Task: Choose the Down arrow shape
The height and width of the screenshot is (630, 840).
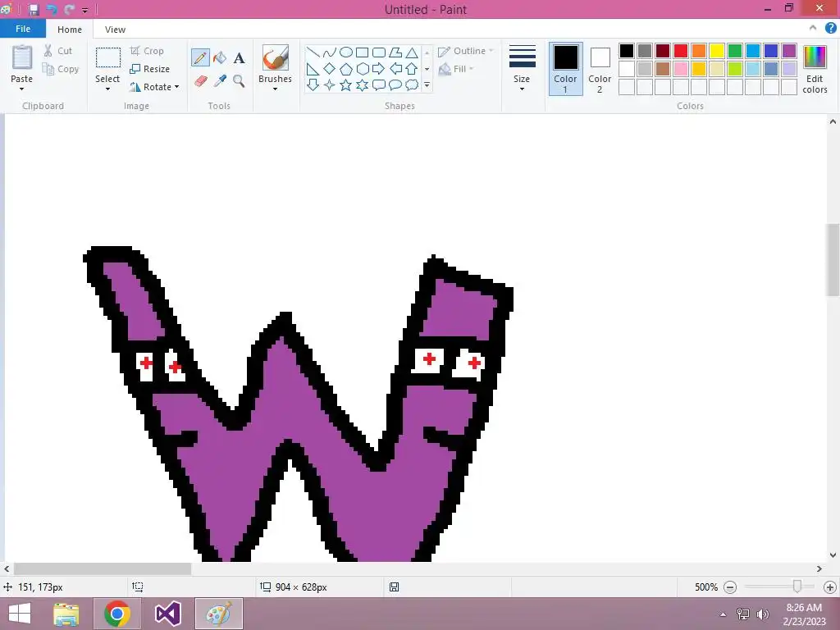Action: coord(313,84)
